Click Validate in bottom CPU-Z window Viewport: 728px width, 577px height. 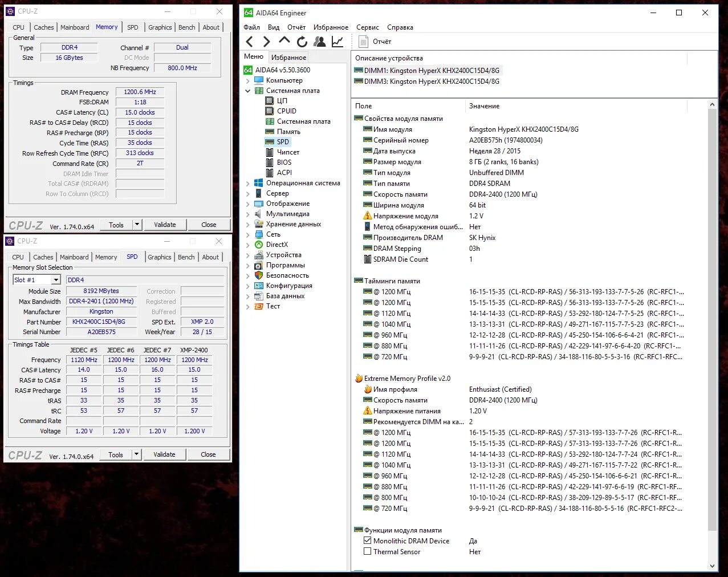point(164,454)
